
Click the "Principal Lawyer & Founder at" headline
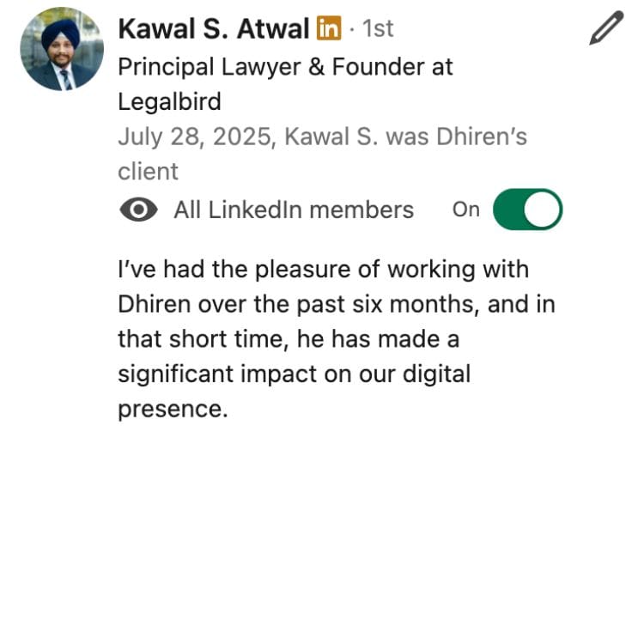tap(284, 66)
